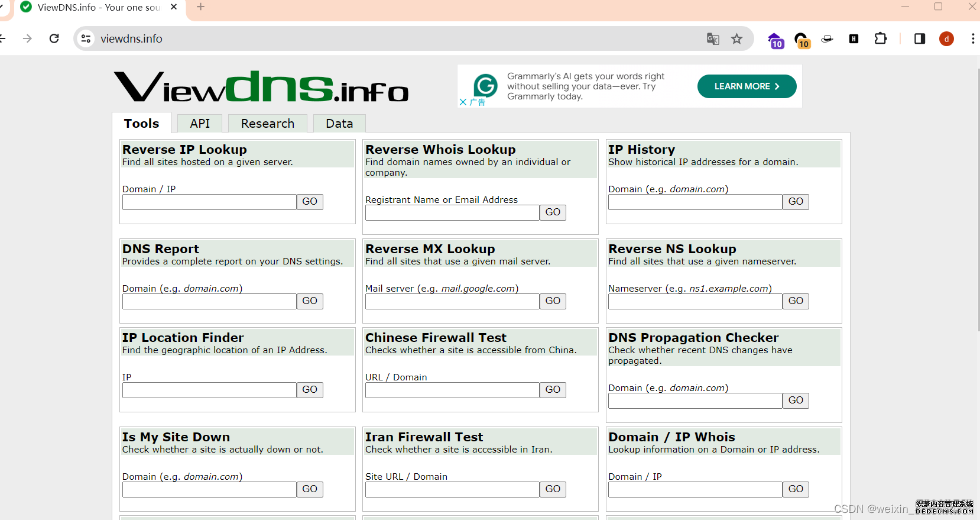The image size is (980, 520).
Task: Open the site information icon in address bar
Action: 86,38
